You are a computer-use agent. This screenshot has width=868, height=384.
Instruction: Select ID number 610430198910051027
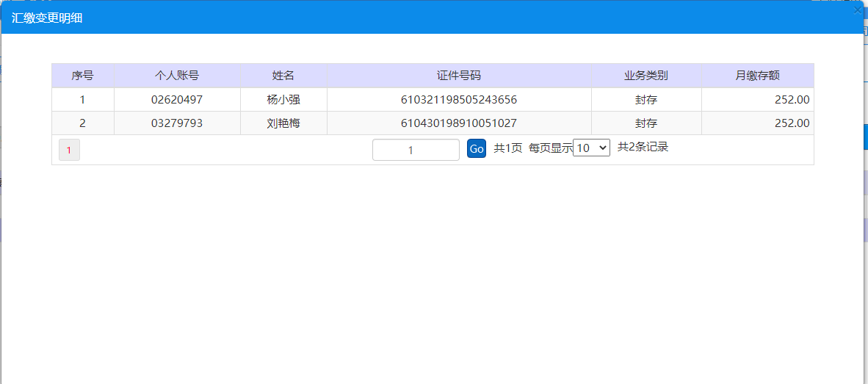point(459,123)
